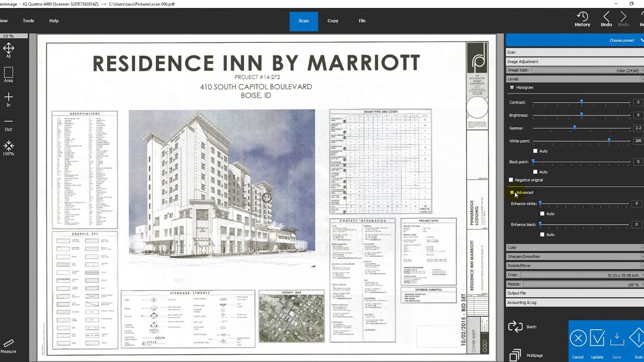
Task: Open the Accounting & Log section header
Action: [575, 303]
